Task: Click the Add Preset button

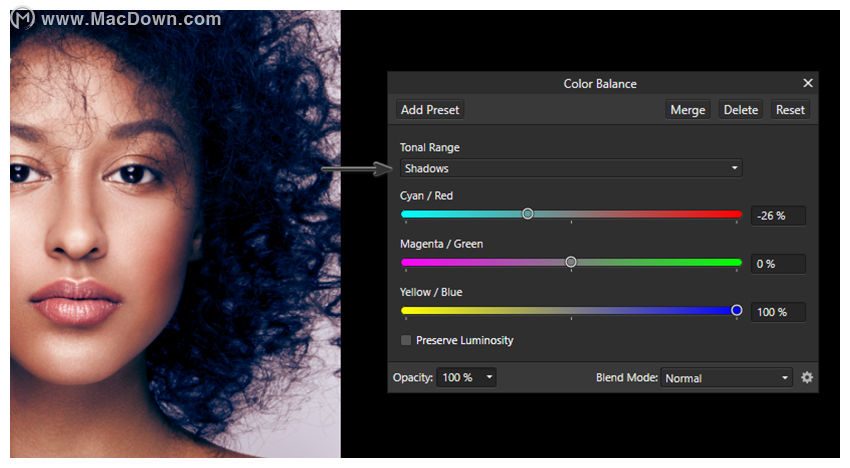Action: point(430,110)
